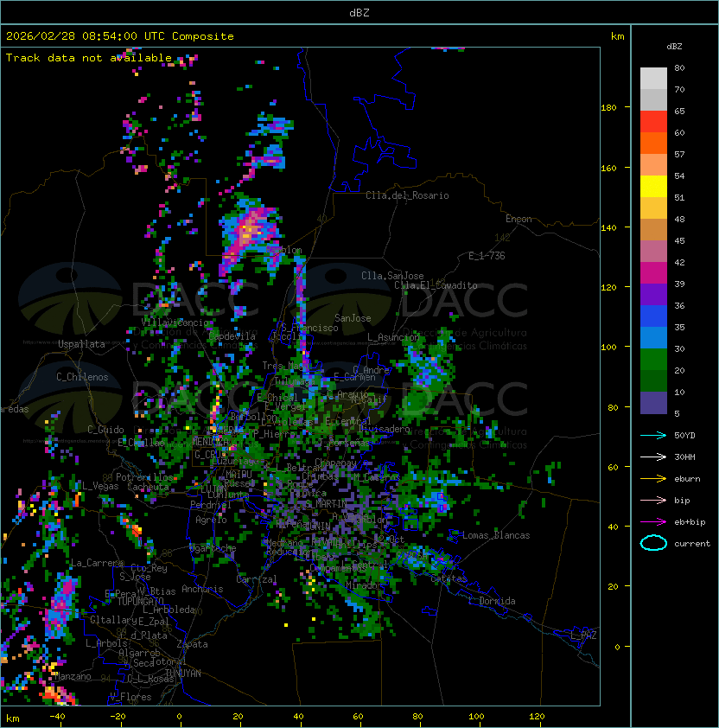This screenshot has width=719, height=728.
Task: Click the pink bip arrow icon
Action: coord(653,500)
